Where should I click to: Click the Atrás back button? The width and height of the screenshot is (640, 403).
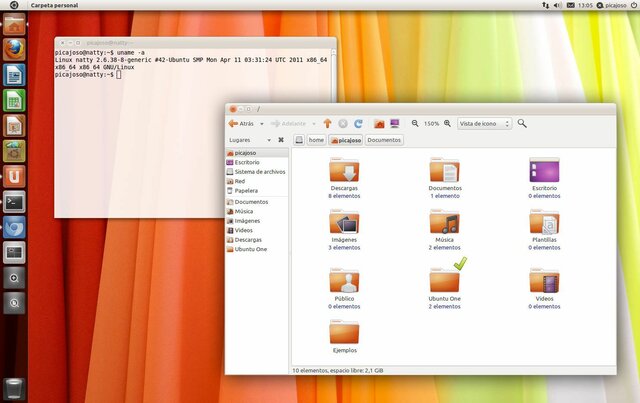(242, 123)
